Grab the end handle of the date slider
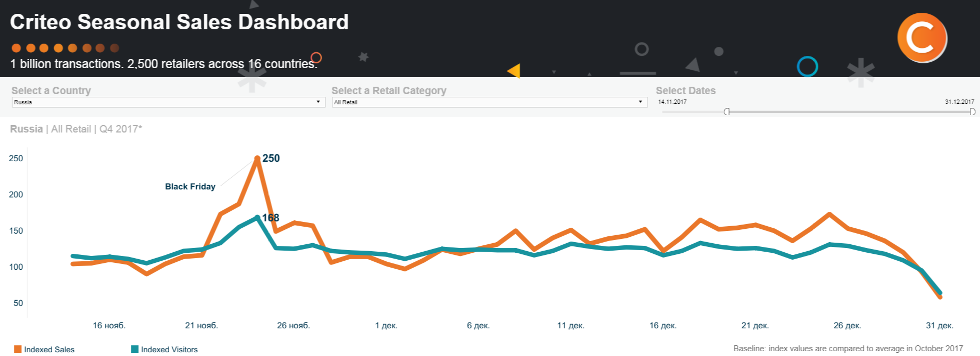 tap(972, 112)
